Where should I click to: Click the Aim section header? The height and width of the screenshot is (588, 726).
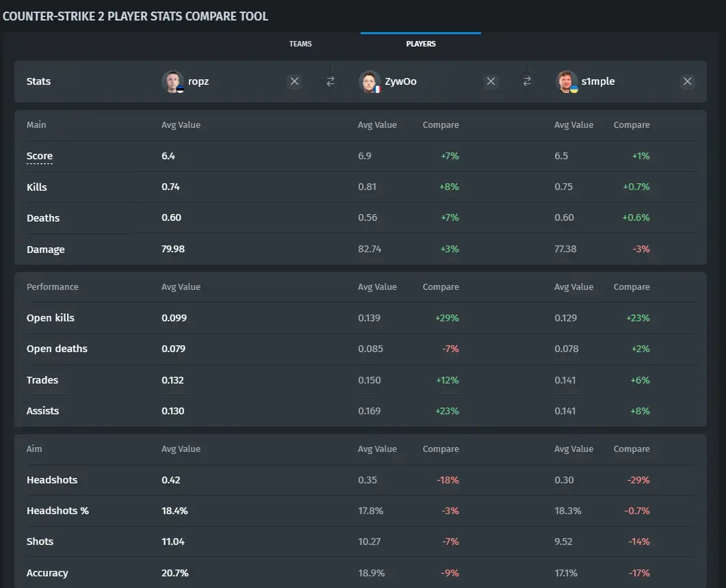34,449
